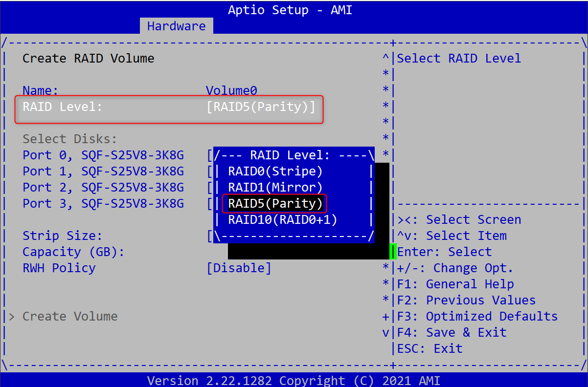Image resolution: width=588 pixels, height=387 pixels.
Task: Click the Volume0 name field
Action: tap(231, 91)
